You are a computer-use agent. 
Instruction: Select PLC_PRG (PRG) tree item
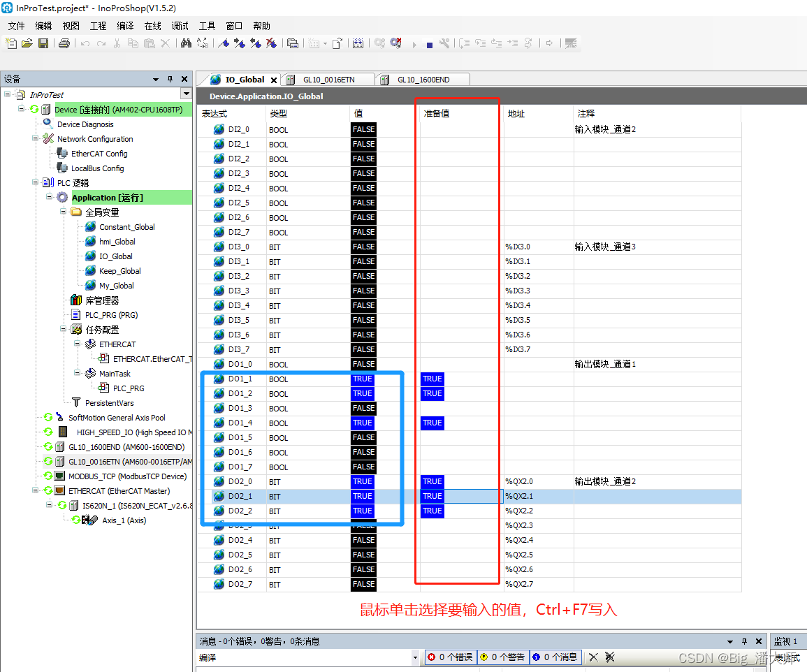[x=111, y=315]
